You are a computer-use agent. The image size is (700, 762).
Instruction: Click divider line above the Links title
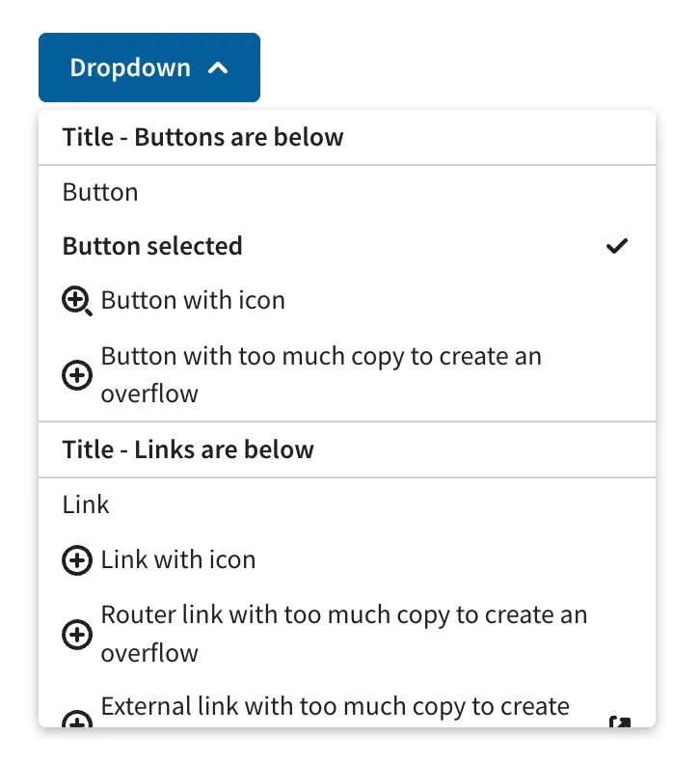(x=347, y=422)
